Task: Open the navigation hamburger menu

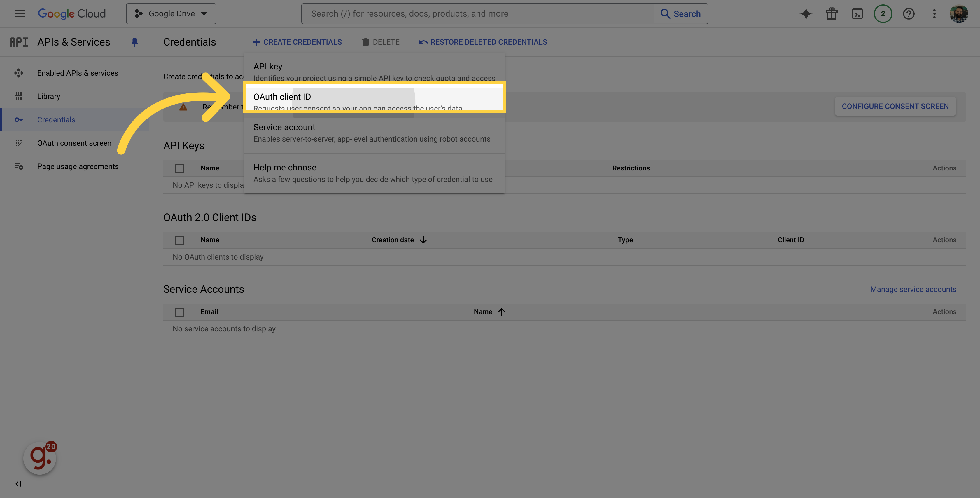Action: (x=20, y=14)
